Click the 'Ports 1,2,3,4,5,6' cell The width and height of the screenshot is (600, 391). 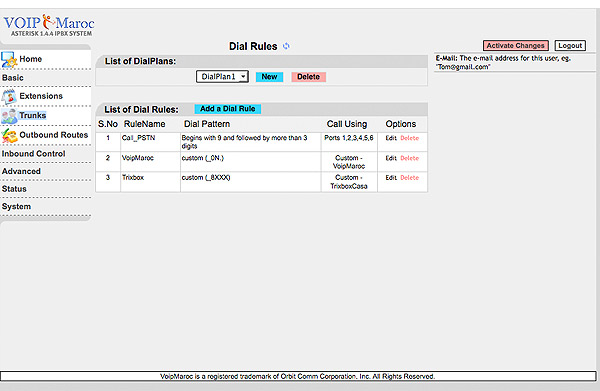coord(349,142)
